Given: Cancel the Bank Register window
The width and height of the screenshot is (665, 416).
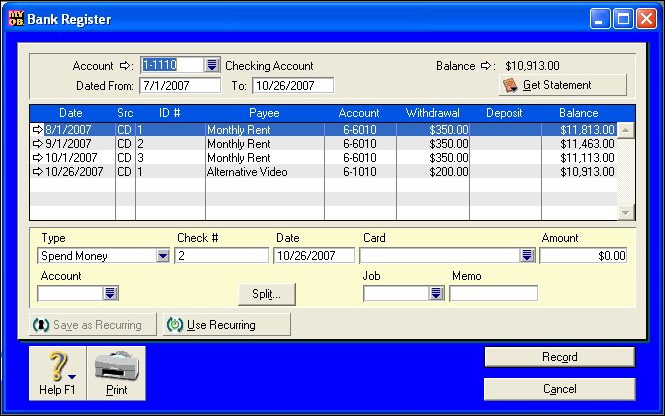Looking at the screenshot, I should click(559, 389).
